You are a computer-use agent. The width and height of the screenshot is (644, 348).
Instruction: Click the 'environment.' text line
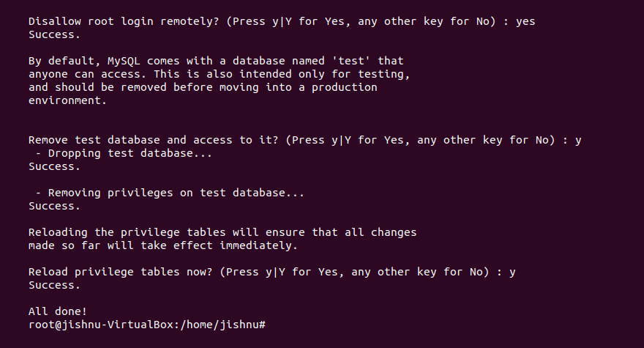pos(67,100)
